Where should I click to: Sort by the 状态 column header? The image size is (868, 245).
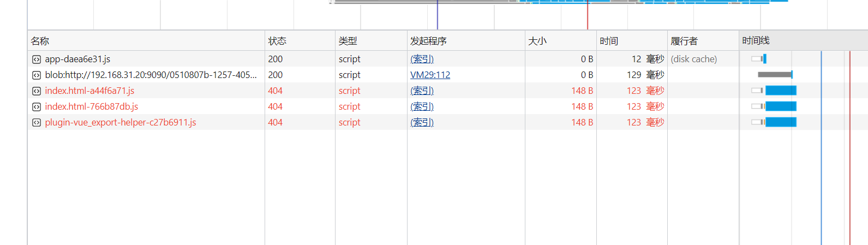(x=300, y=41)
